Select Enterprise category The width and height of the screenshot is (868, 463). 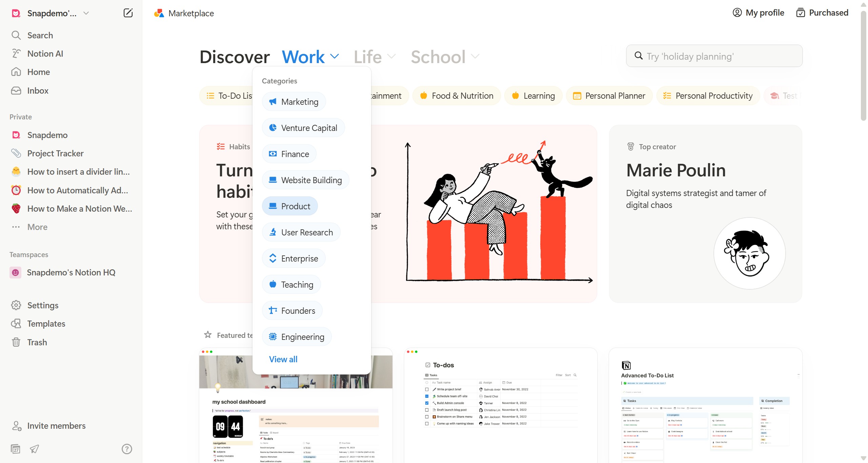pyautogui.click(x=294, y=258)
